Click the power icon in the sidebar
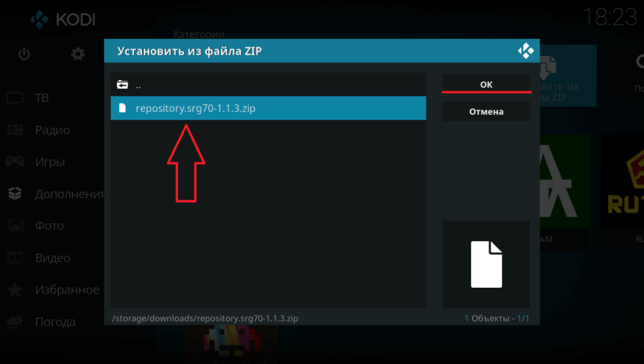Image resolution: width=644 pixels, height=364 pixels. (24, 55)
